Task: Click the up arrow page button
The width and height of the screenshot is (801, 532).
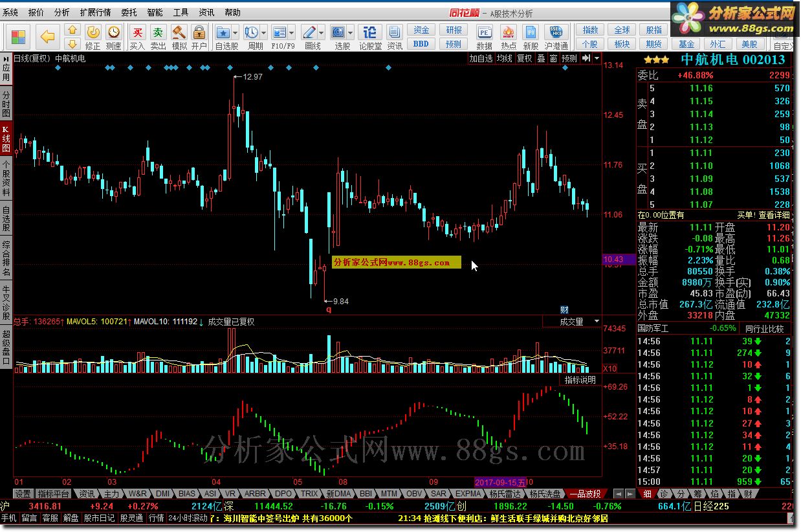Action: [x=72, y=30]
